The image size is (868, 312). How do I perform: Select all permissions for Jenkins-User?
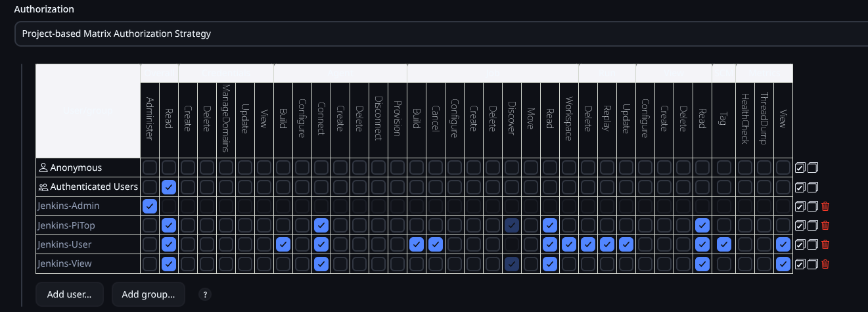click(x=800, y=245)
